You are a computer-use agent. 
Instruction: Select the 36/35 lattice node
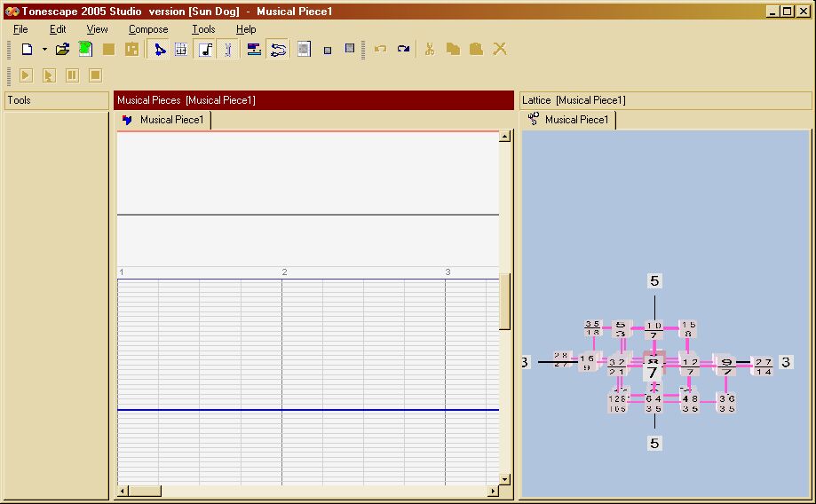(x=726, y=404)
